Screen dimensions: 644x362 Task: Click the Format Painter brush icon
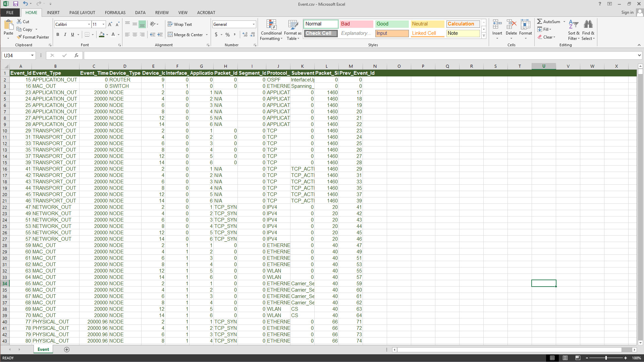[x=19, y=37]
